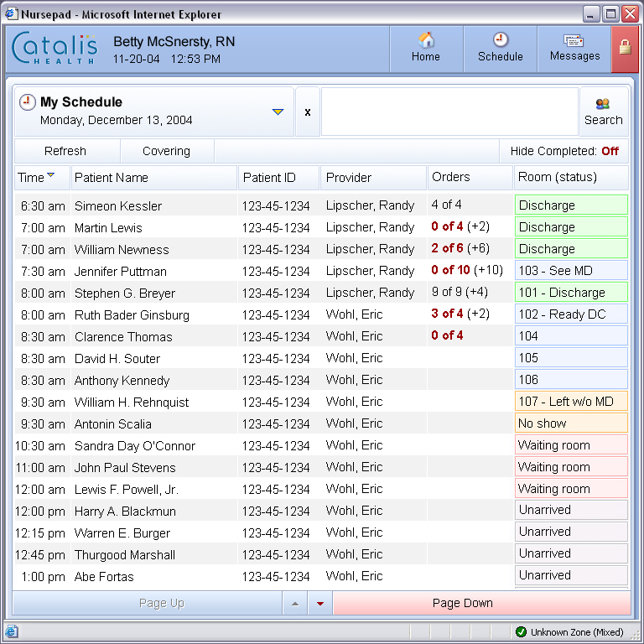The height and width of the screenshot is (644, 644).
Task: Click Unarrived status for Abe Fortas
Action: tap(571, 575)
